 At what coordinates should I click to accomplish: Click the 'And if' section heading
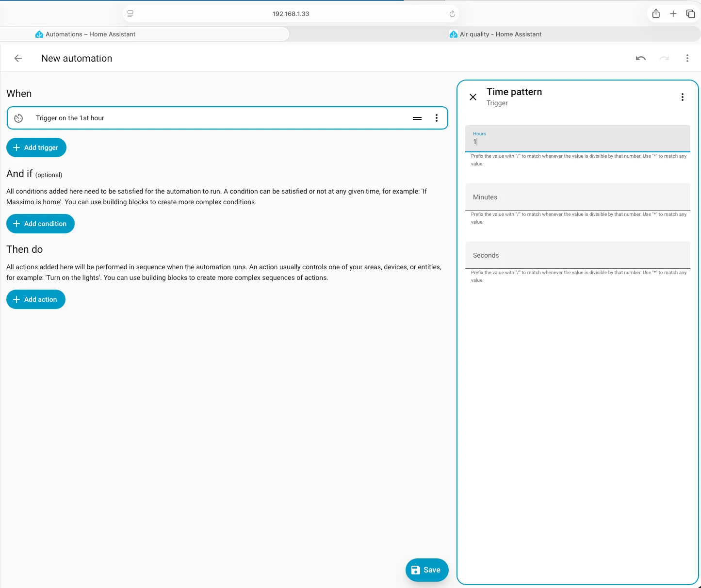pos(19,174)
